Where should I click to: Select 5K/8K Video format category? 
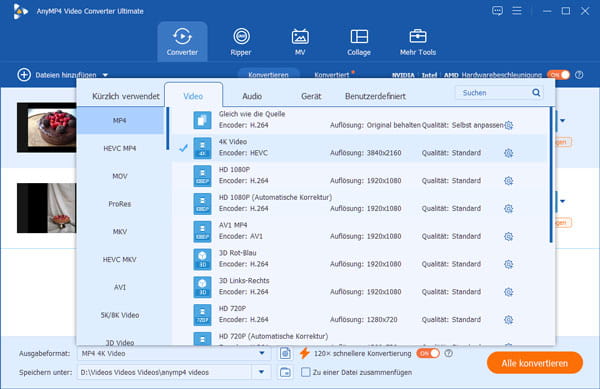coord(120,315)
